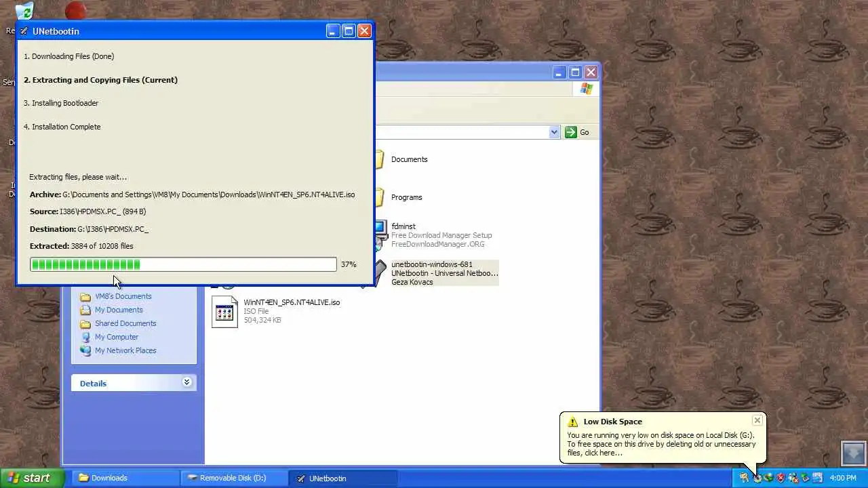The height and width of the screenshot is (488, 868).
Task: Click the Archive path line
Action: [x=192, y=195]
